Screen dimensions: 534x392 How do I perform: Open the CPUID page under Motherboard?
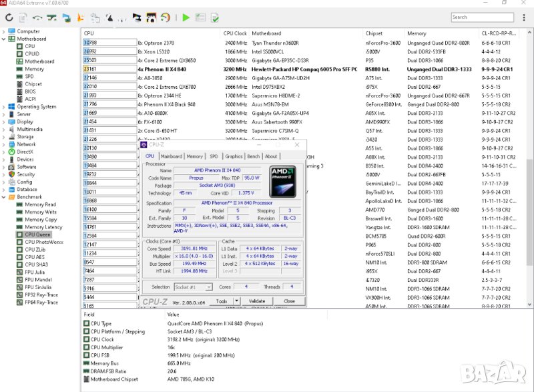tap(31, 54)
